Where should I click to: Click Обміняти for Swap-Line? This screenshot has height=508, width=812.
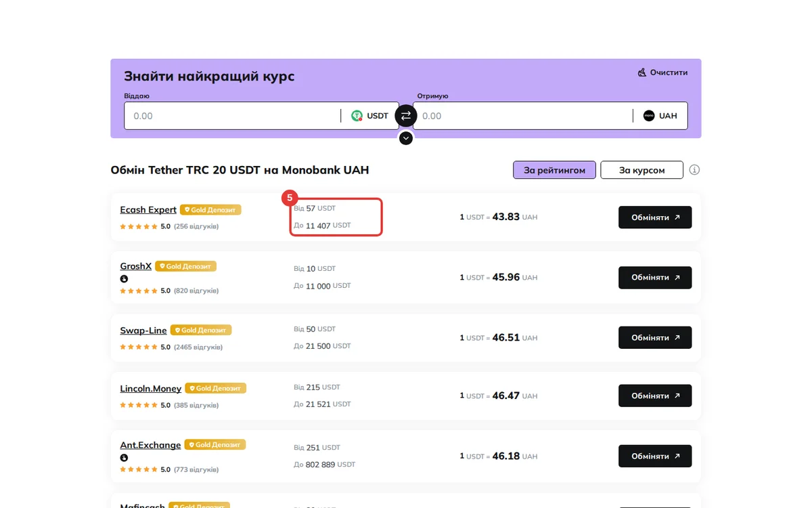[655, 337]
